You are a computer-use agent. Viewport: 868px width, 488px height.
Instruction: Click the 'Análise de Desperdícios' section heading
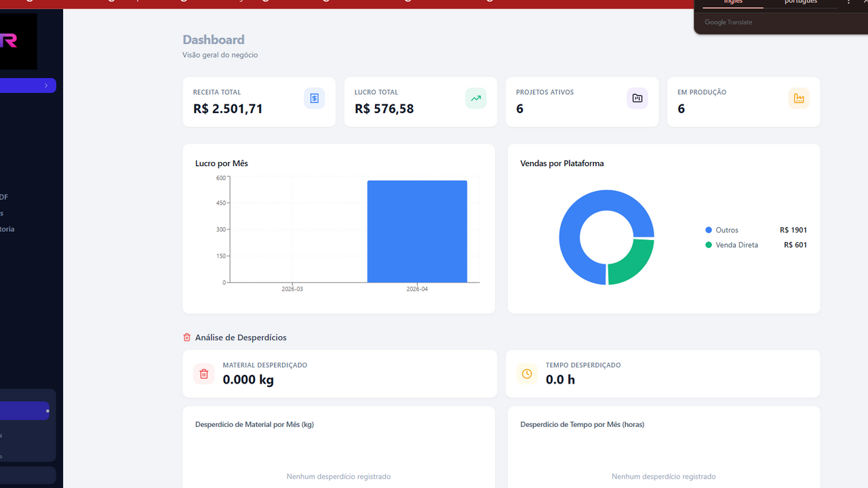(x=241, y=338)
